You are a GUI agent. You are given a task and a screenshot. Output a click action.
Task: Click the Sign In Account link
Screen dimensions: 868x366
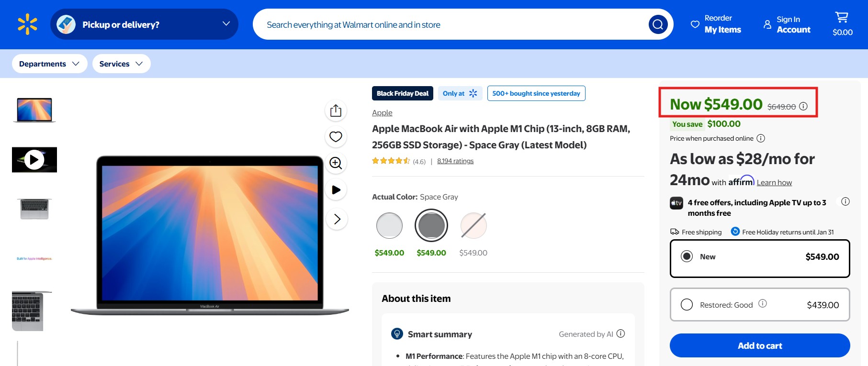787,24
